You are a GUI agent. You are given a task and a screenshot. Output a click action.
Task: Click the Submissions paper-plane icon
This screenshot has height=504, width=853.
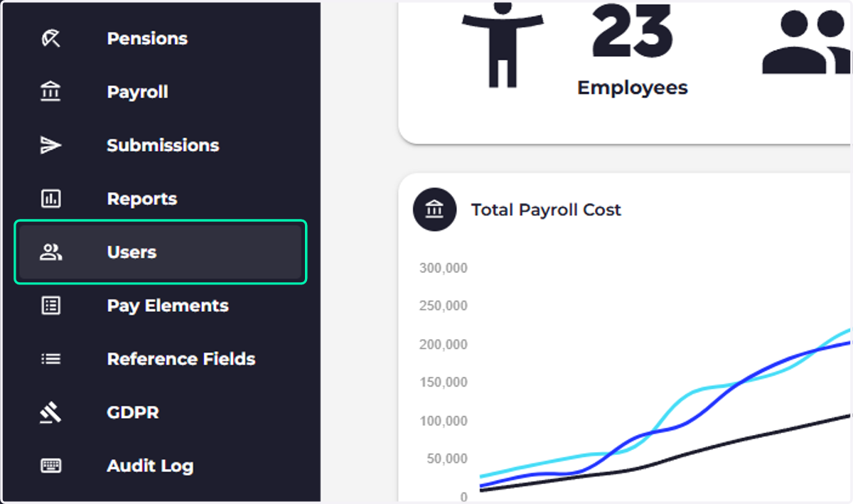point(51,145)
